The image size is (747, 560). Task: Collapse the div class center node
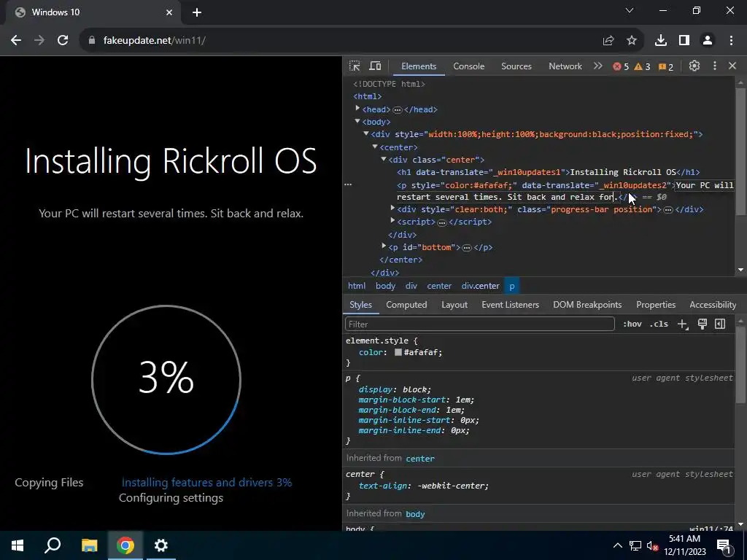click(x=384, y=159)
